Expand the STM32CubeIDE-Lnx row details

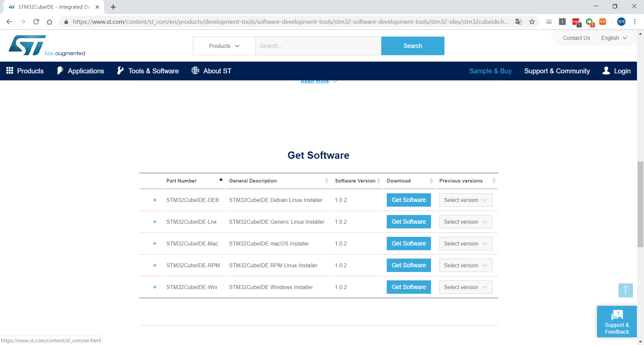coord(155,222)
